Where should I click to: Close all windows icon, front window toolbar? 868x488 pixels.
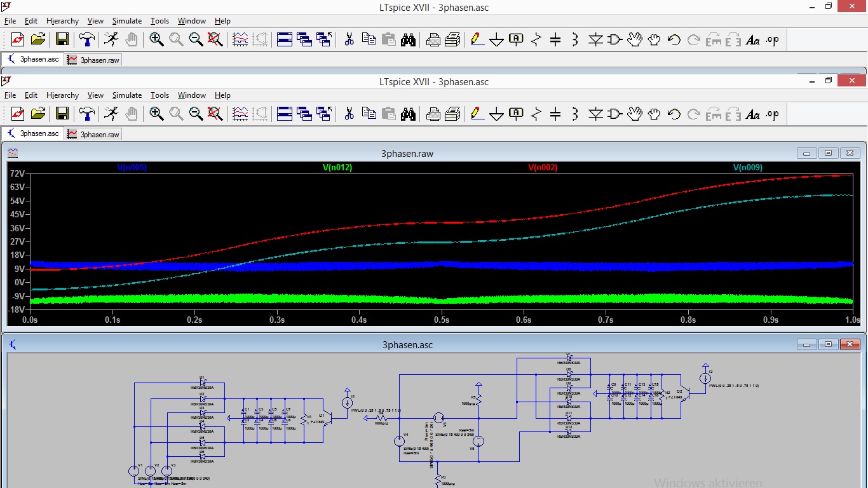pos(324,114)
